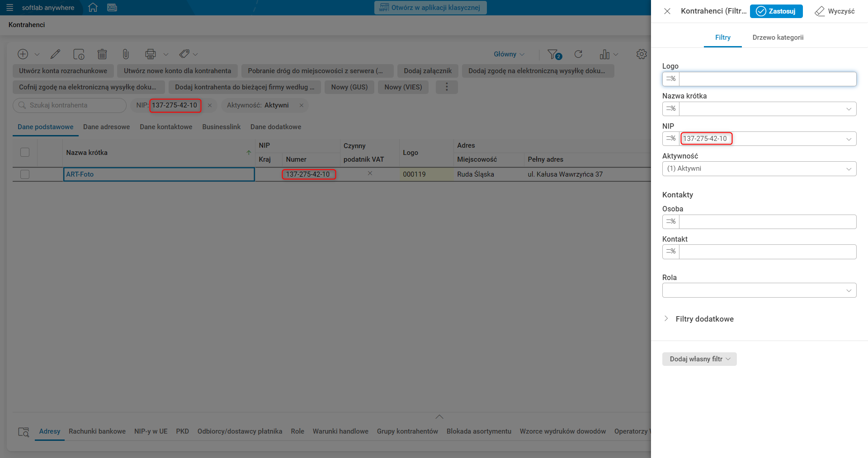
Task: Open the NIP-y w UE tab
Action: pyautogui.click(x=151, y=431)
